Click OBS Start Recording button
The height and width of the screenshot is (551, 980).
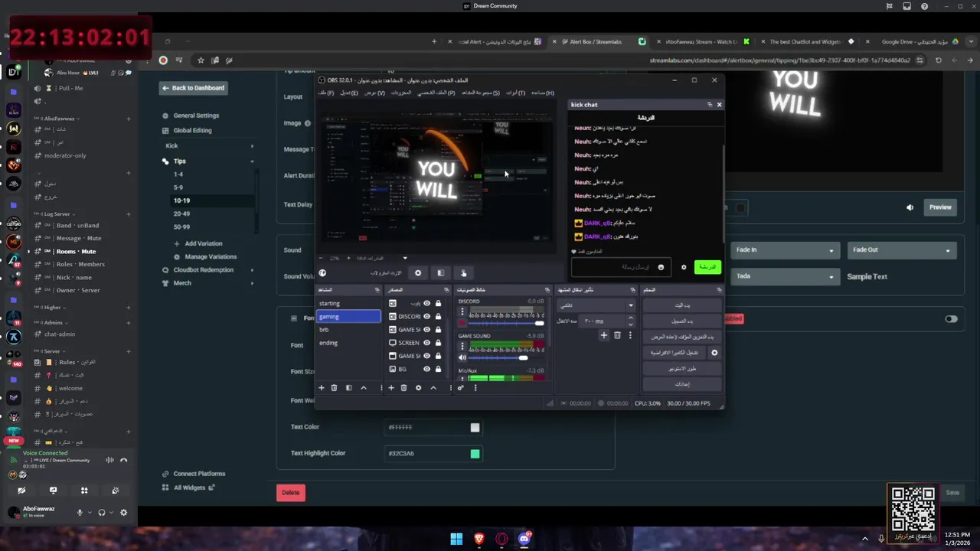682,321
